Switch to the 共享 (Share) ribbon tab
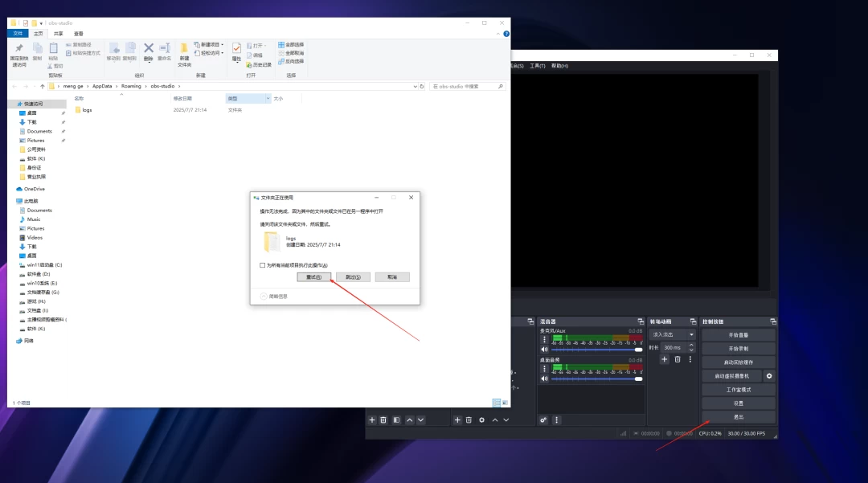 (58, 34)
